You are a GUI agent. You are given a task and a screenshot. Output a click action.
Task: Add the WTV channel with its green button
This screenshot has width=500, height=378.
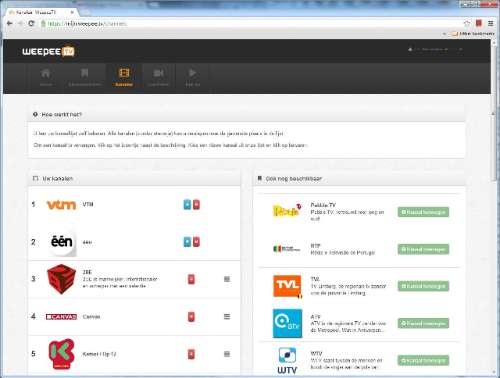pos(423,361)
